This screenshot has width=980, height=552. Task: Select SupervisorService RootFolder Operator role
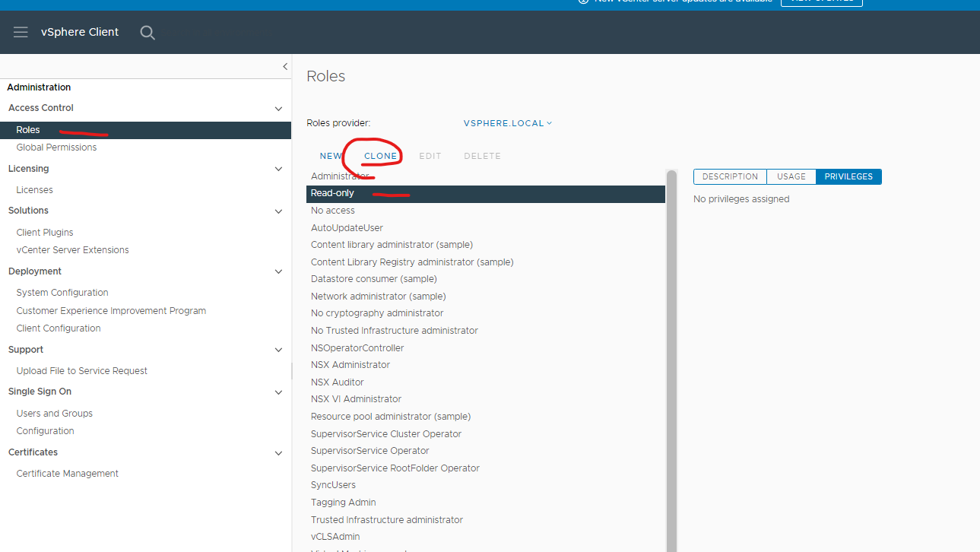(x=486, y=468)
